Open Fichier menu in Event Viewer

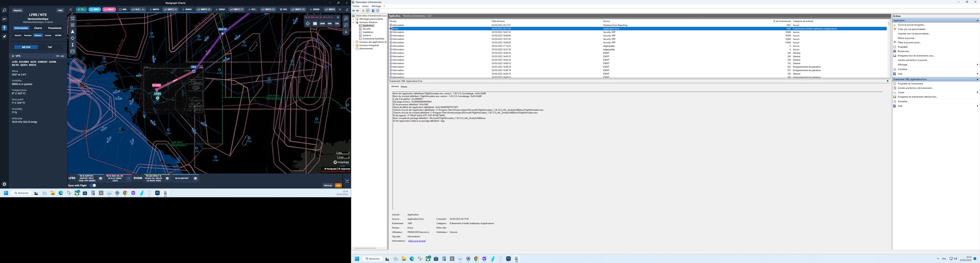pos(356,6)
